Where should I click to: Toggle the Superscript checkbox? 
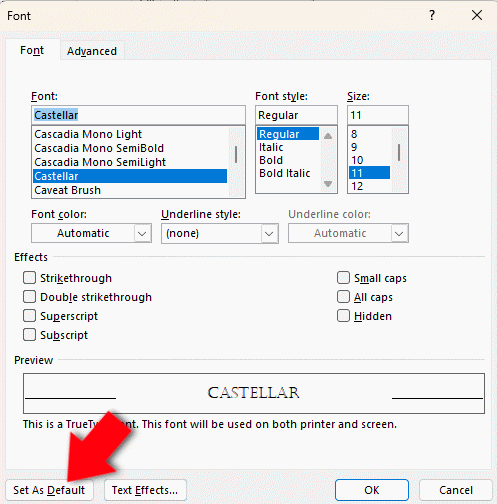point(29,316)
